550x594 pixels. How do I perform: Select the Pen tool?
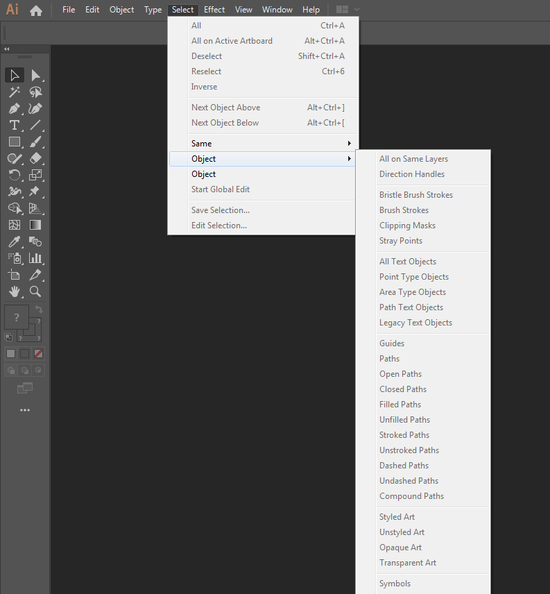pyautogui.click(x=14, y=109)
